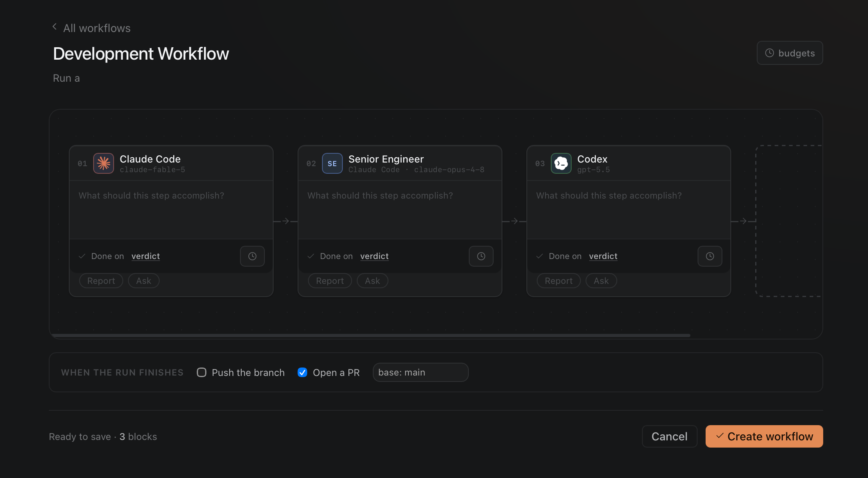Click the claude-fable-5 model label
The height and width of the screenshot is (478, 868).
[152, 170]
